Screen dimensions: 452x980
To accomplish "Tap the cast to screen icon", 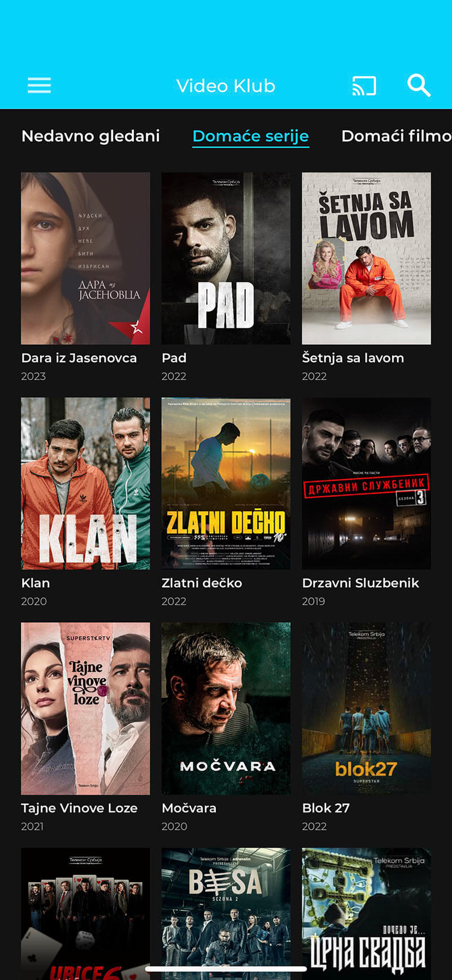I will coord(364,86).
